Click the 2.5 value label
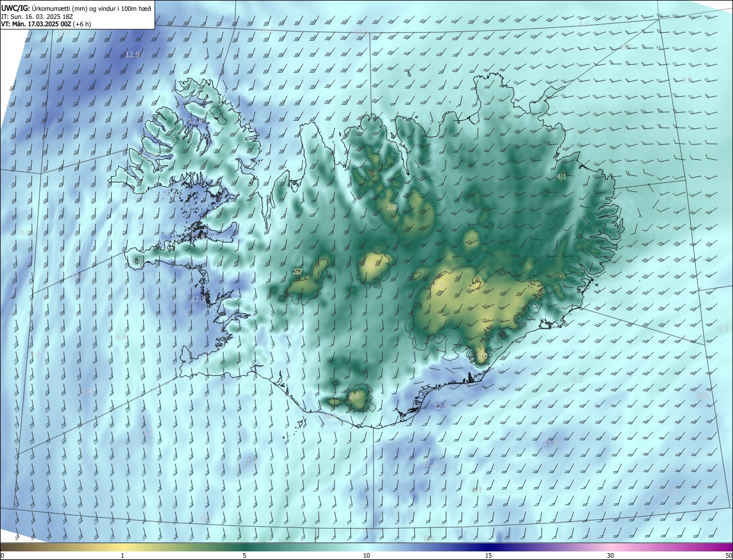The height and width of the screenshot is (560, 733). pyautogui.click(x=354, y=396)
